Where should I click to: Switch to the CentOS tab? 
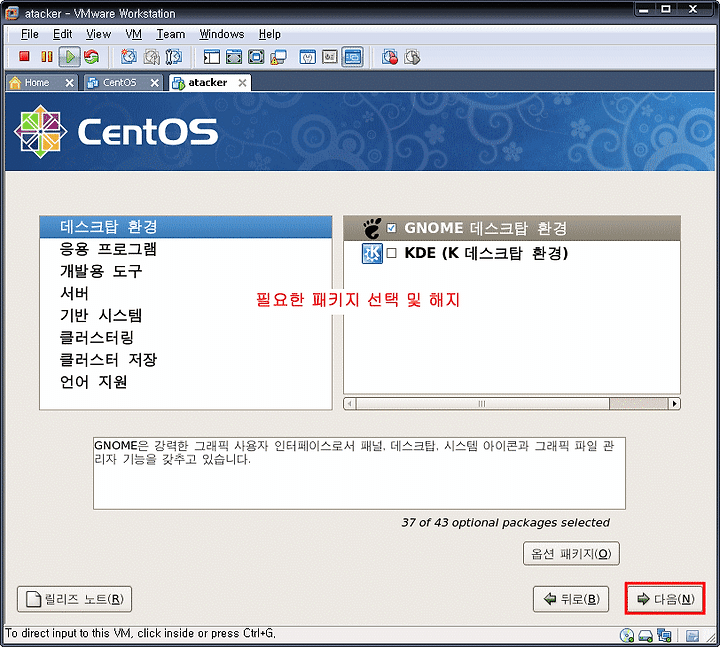click(118, 83)
